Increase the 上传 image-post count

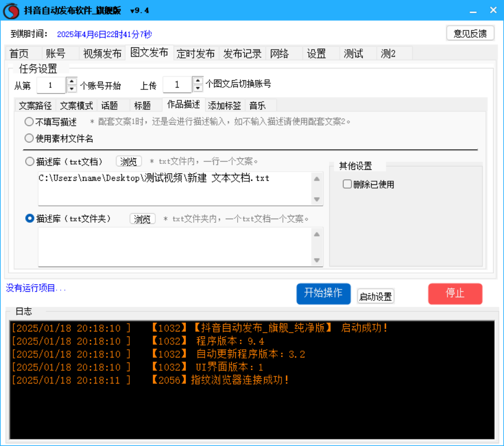[x=198, y=81]
